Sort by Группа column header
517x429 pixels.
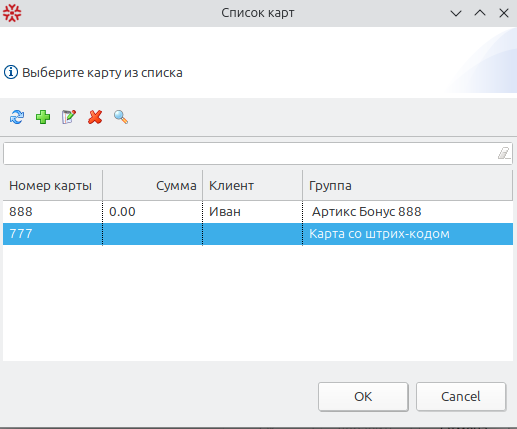408,185
